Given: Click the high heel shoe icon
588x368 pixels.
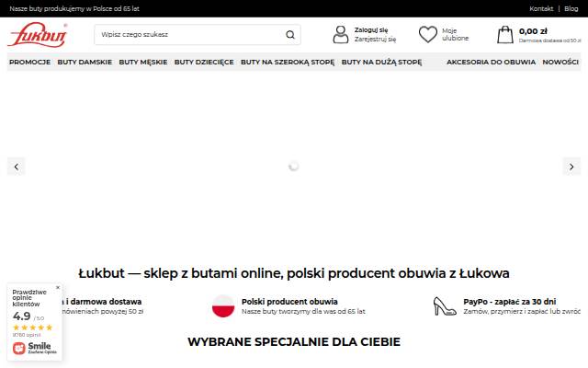Looking at the screenshot, I should point(445,306).
